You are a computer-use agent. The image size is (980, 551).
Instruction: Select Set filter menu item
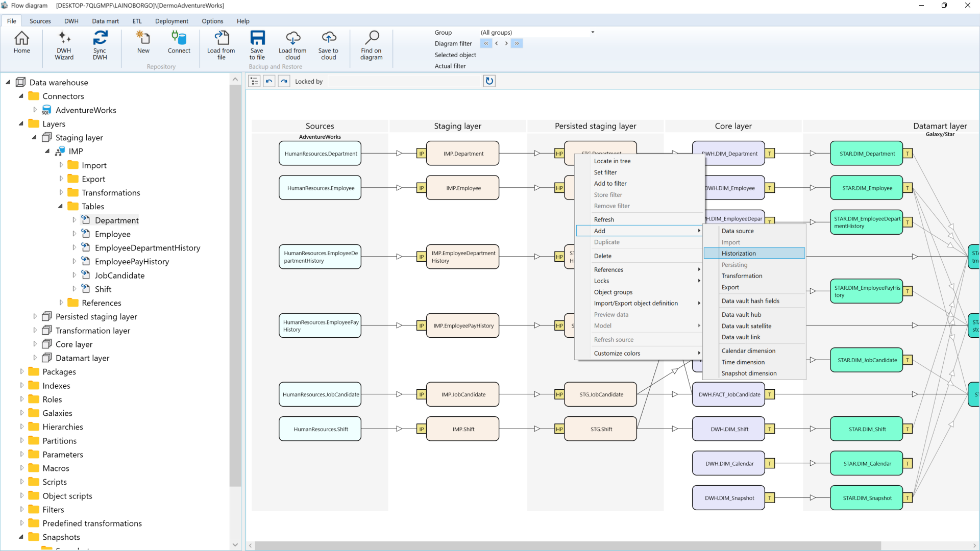pos(639,172)
